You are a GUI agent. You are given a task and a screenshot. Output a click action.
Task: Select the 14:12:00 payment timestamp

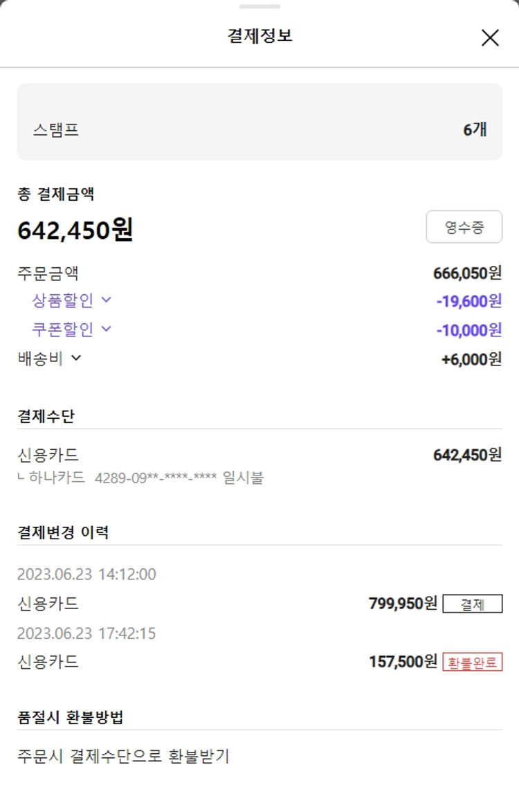(86, 574)
